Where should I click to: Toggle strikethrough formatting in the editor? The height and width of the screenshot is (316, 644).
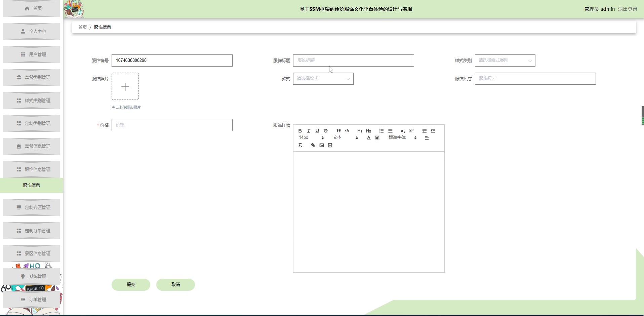326,131
